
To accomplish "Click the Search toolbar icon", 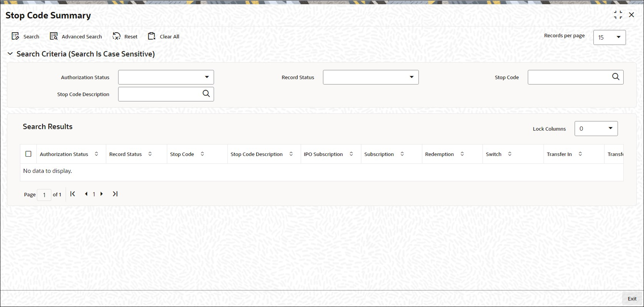I will [x=15, y=36].
